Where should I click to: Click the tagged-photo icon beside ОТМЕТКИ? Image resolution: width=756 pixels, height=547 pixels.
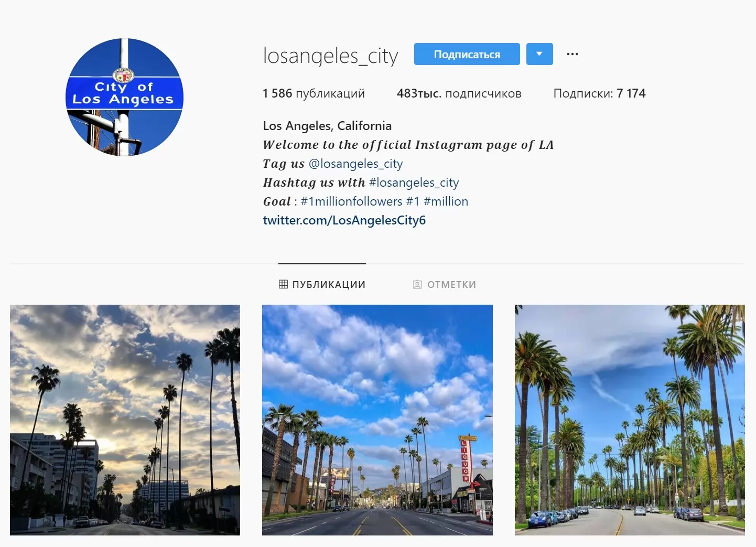pos(417,284)
